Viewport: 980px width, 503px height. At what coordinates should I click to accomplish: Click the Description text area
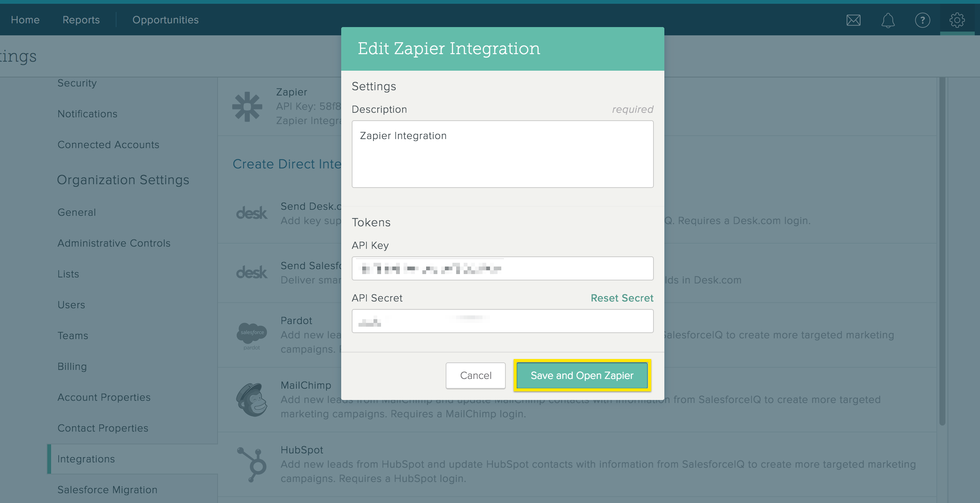click(x=502, y=154)
